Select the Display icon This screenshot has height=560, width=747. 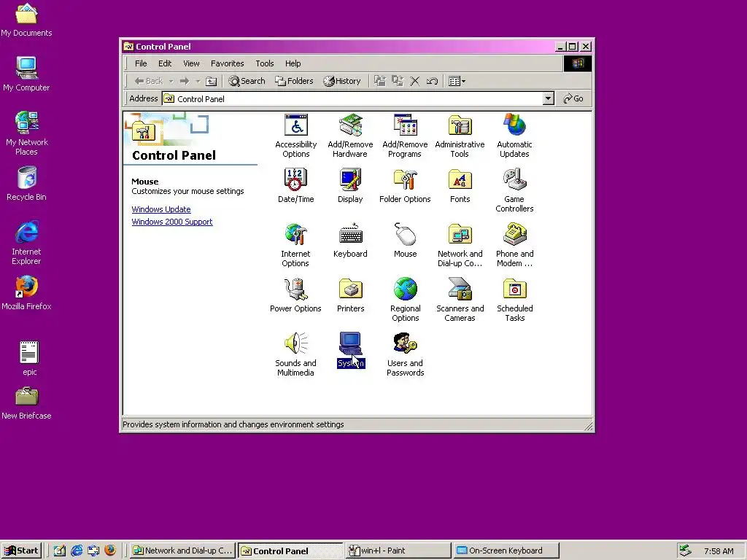350,186
